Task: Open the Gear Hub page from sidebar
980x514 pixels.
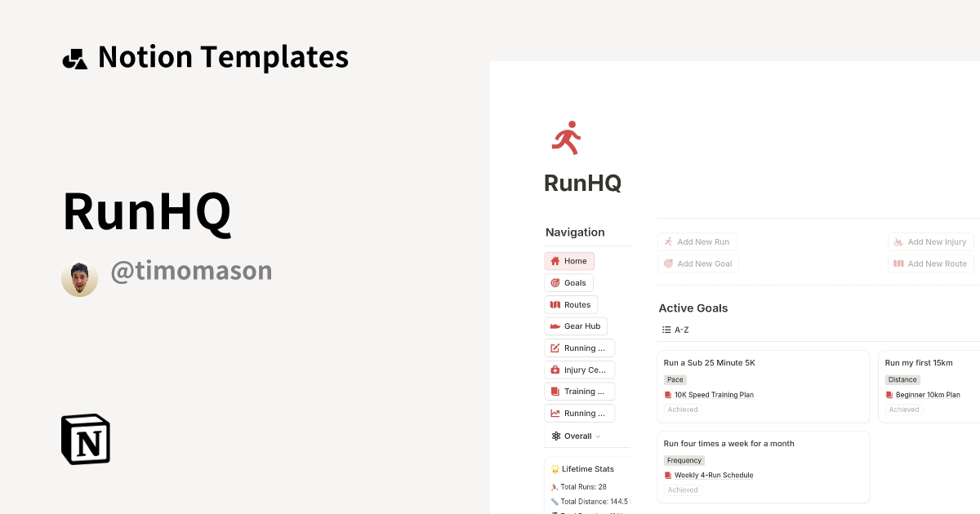Action: (x=576, y=326)
